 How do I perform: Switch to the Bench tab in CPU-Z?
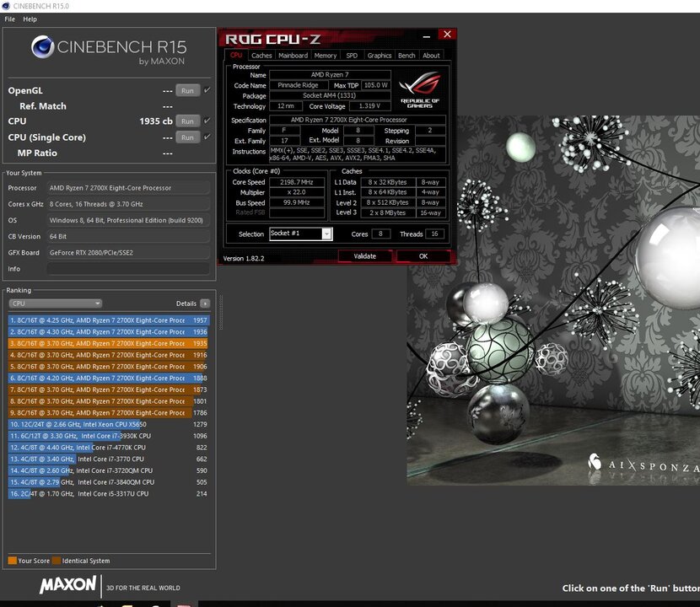point(407,56)
